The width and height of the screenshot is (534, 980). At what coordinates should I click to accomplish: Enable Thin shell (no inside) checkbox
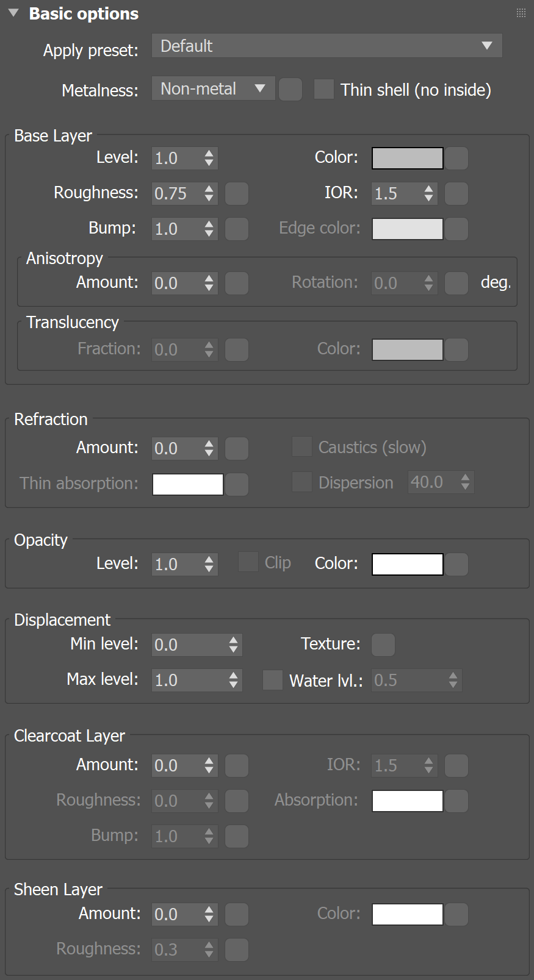pyautogui.click(x=323, y=90)
